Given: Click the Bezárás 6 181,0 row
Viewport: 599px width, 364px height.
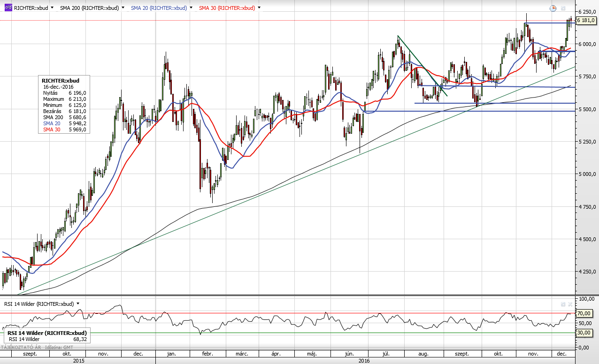Looking at the screenshot, I should pyautogui.click(x=64, y=112).
